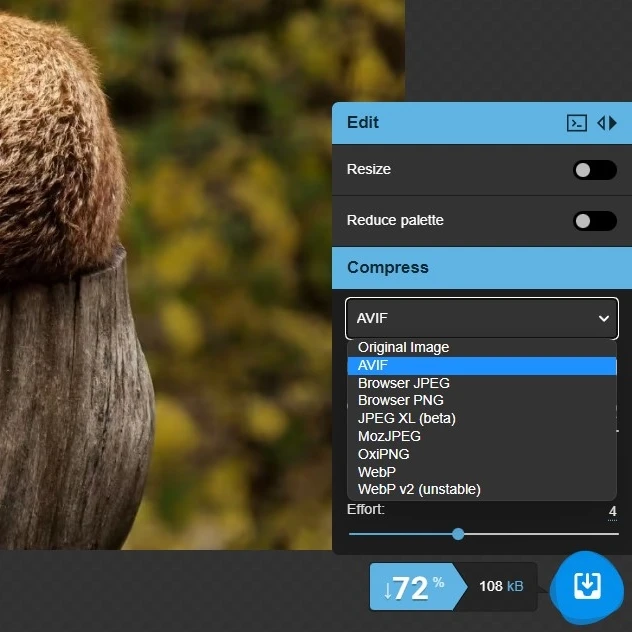Click the Effort value field

click(x=612, y=511)
